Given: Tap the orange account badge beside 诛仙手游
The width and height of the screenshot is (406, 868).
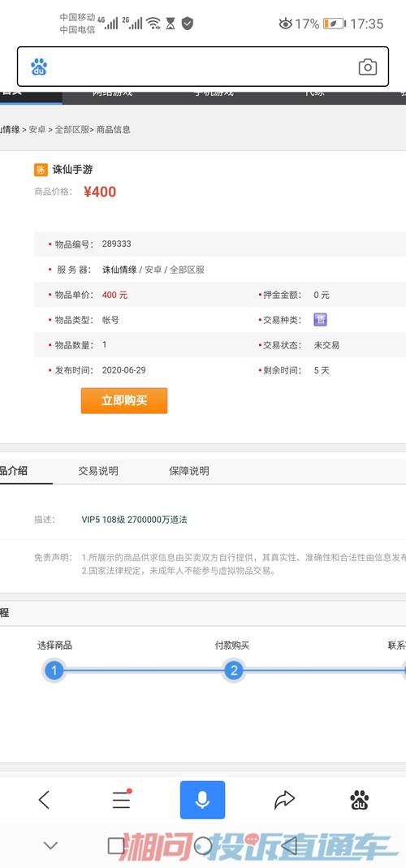Looking at the screenshot, I should pos(41,170).
